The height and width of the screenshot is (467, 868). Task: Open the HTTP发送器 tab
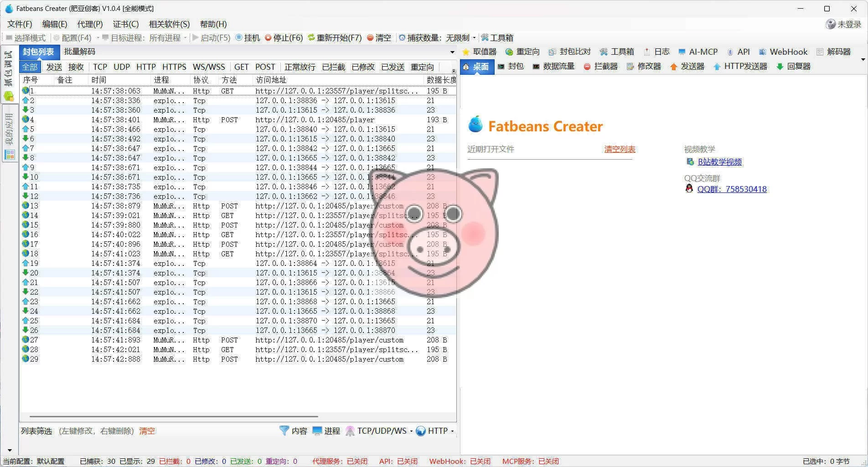740,67
